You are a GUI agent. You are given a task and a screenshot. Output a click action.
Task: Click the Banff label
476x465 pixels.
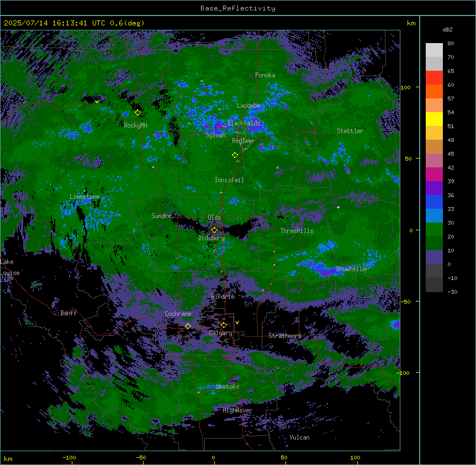tap(68, 313)
